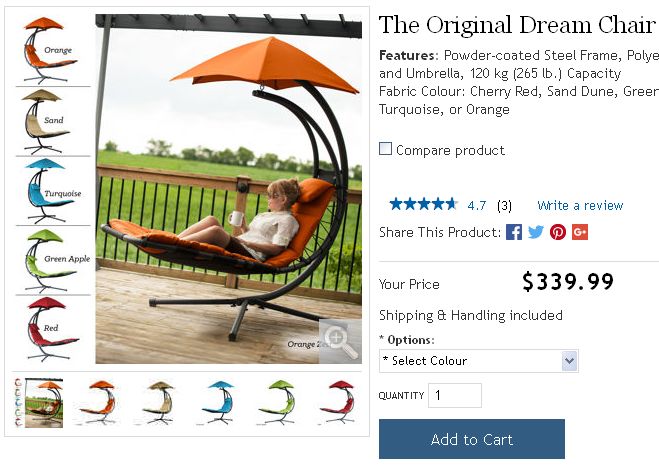Open the Select Colour dropdown

point(479,361)
